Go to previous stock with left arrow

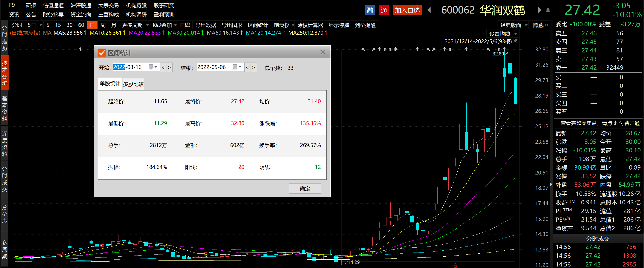tap(429, 10)
